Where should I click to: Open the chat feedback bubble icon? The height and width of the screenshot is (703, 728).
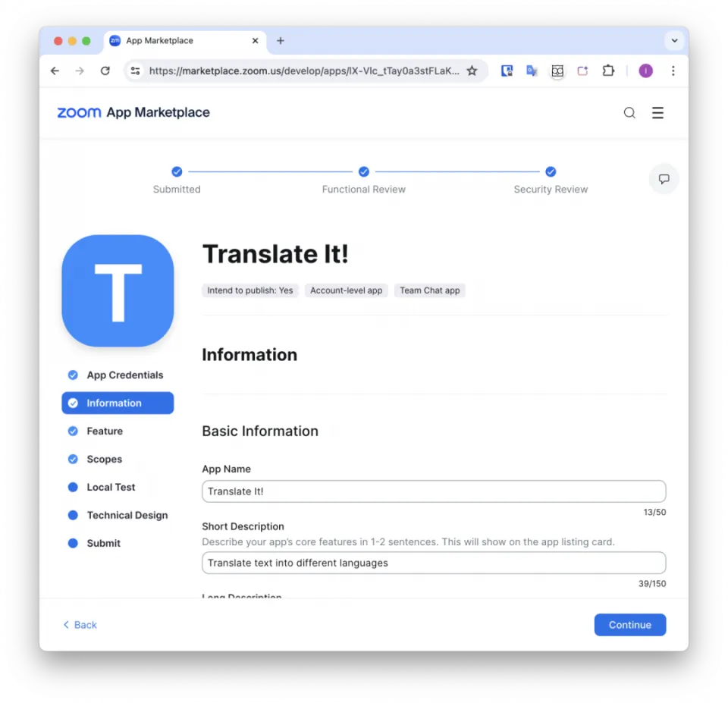pyautogui.click(x=664, y=179)
